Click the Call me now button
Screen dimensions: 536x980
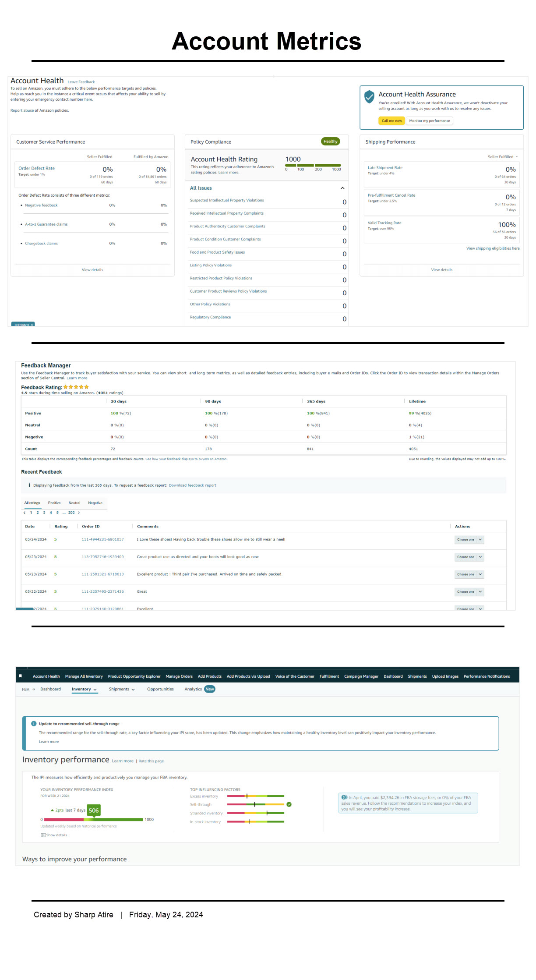tap(391, 121)
